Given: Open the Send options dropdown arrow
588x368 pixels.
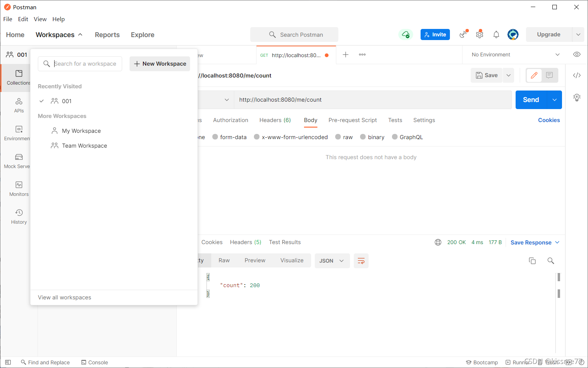Looking at the screenshot, I should (x=555, y=100).
